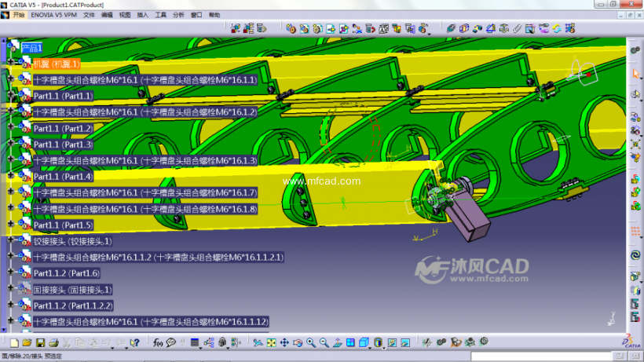Expand the 铰接接头.1 tree node
The height and width of the screenshot is (362, 644).
[x=10, y=241]
